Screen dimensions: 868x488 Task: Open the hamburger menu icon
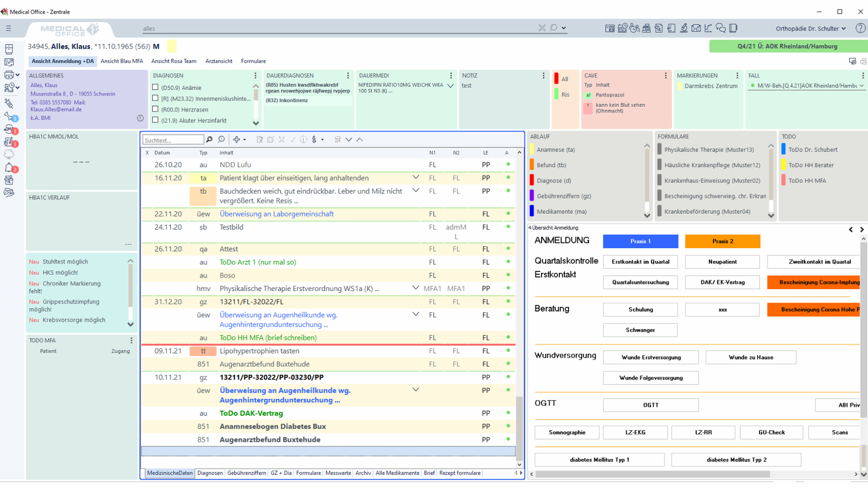pyautogui.click(x=9, y=28)
